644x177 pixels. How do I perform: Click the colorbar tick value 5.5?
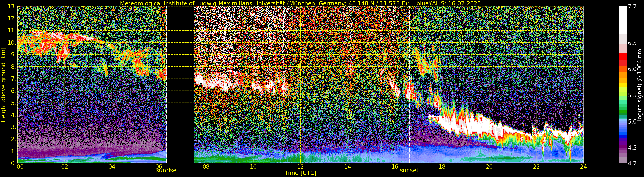tap(632, 95)
